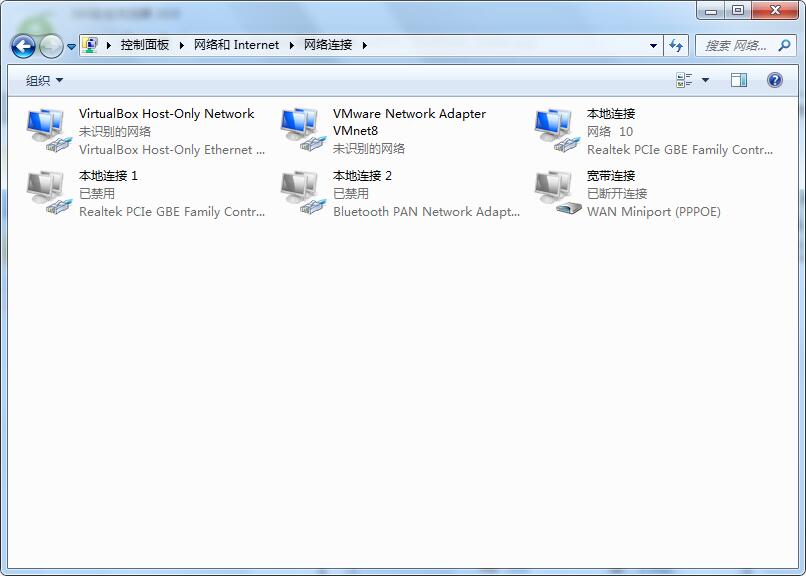Open the 组织 menu
The width and height of the screenshot is (806, 576).
[44, 80]
